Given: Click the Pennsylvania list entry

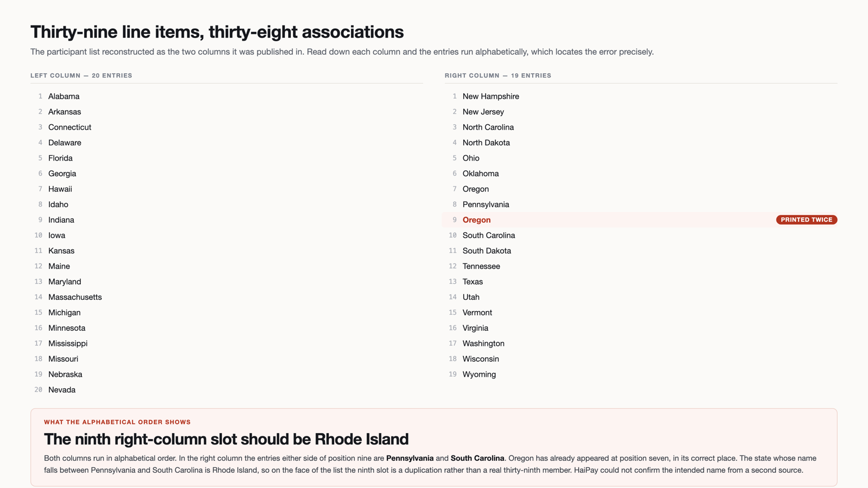Looking at the screenshot, I should click(486, 204).
